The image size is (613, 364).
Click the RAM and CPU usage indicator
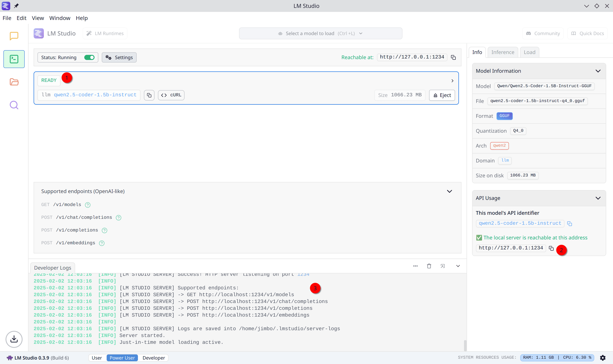pyautogui.click(x=557, y=358)
